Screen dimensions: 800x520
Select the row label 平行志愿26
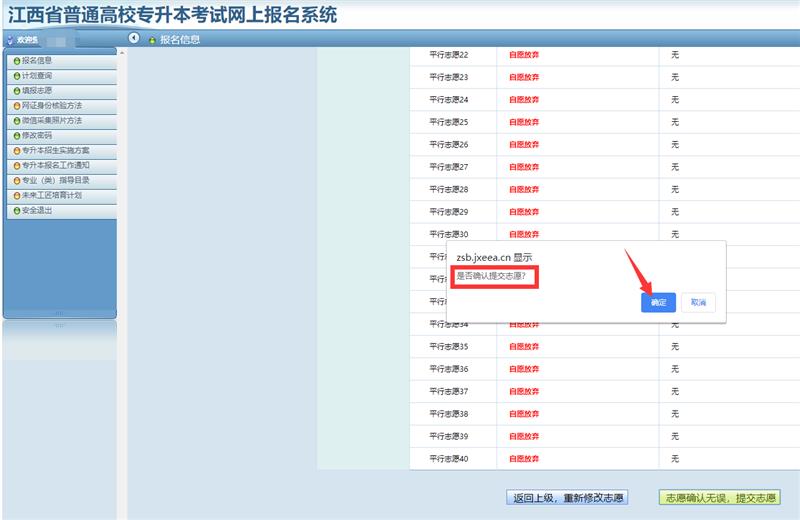(x=448, y=144)
